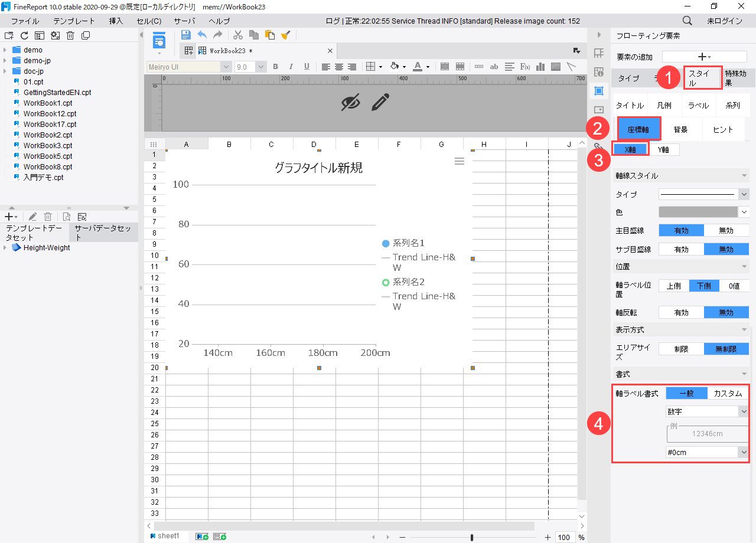Enable axis reversal with 有効

pyautogui.click(x=681, y=312)
